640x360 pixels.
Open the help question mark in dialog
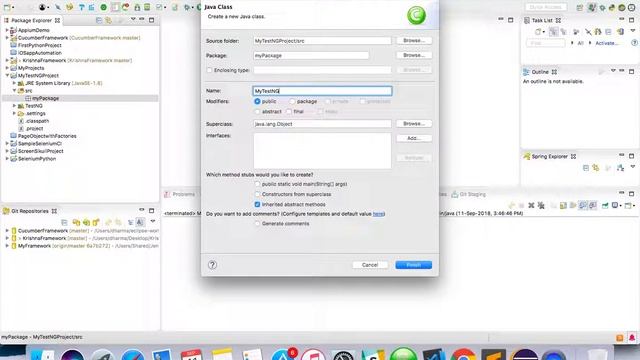coord(212,265)
